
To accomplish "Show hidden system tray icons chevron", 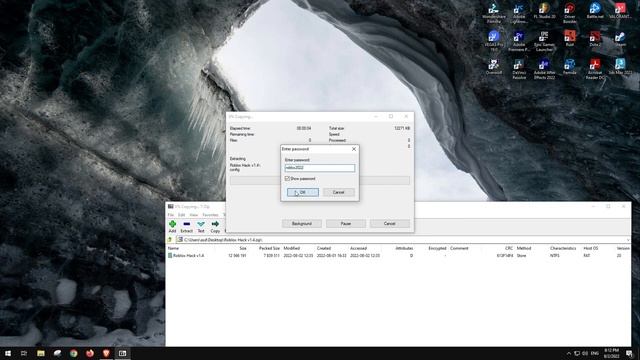I will 569,353.
